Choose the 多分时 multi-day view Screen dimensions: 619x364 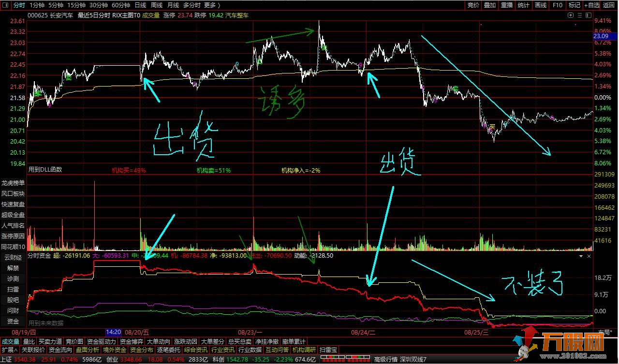[192, 5]
